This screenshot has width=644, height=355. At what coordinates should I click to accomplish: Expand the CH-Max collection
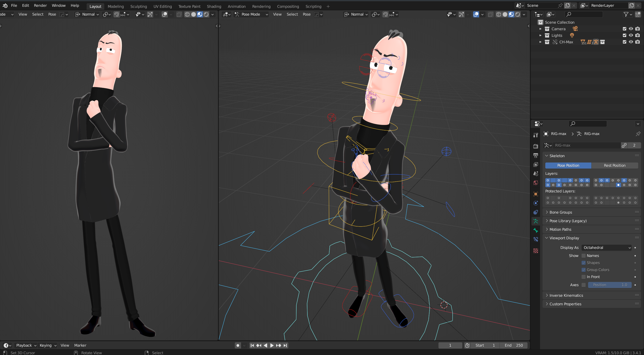point(540,42)
